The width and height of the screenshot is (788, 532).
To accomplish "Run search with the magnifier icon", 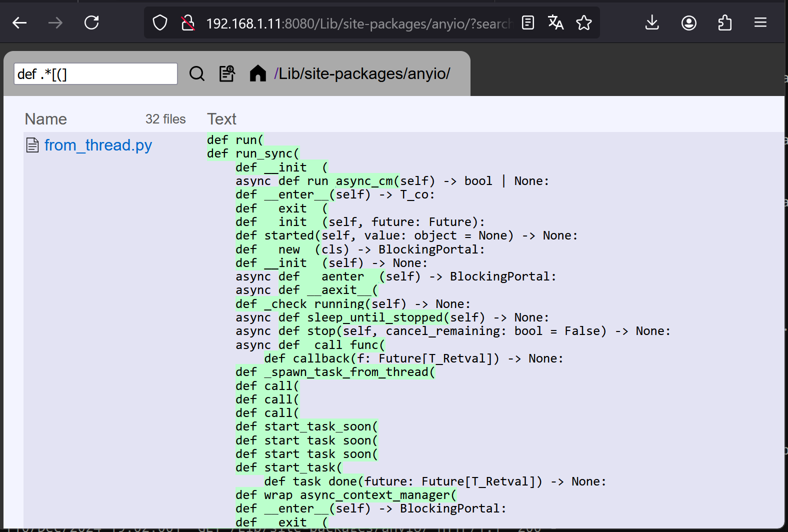I will pyautogui.click(x=197, y=74).
